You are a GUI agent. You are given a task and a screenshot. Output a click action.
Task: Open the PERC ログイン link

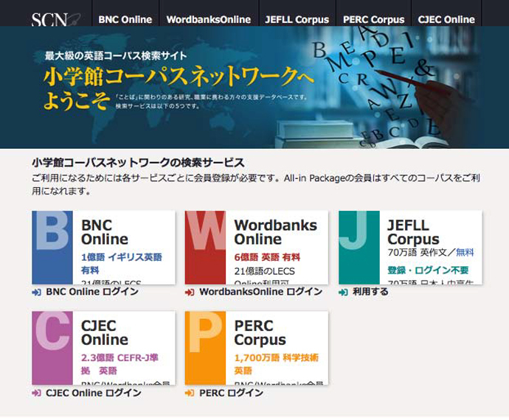click(231, 393)
